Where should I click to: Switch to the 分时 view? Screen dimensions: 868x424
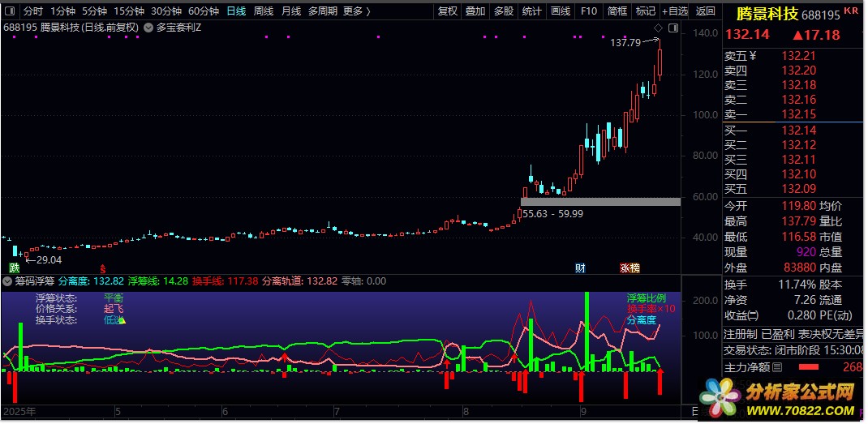(x=32, y=11)
